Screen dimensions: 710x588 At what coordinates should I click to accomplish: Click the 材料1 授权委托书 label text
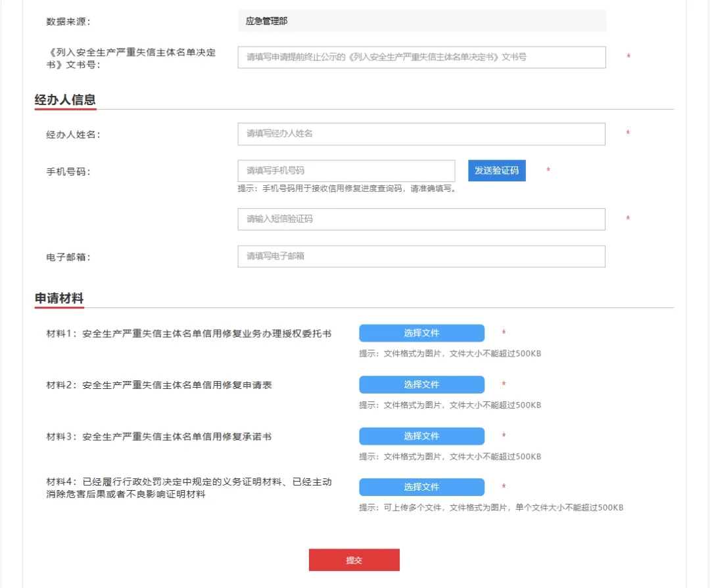coord(189,334)
